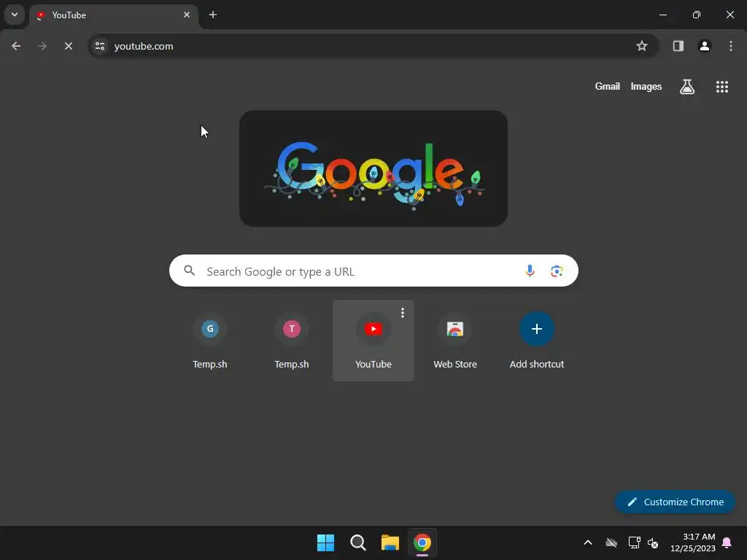
Task: Open the Chrome side panel
Action: pyautogui.click(x=678, y=46)
